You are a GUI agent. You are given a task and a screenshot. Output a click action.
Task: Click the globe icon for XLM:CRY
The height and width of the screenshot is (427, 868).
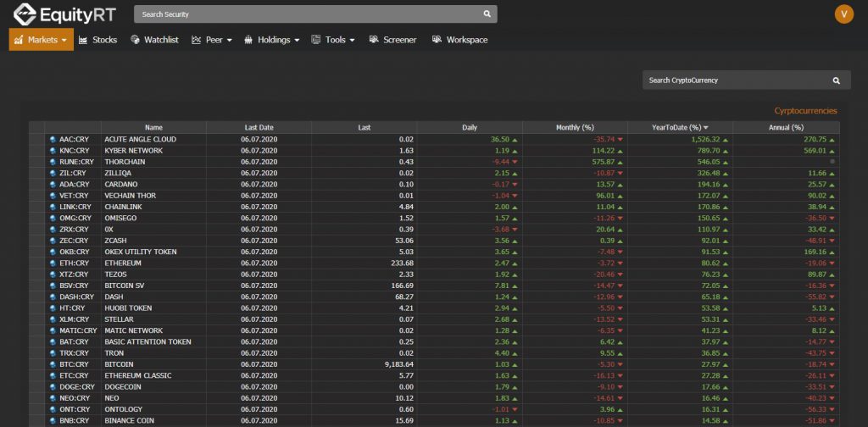coord(53,319)
